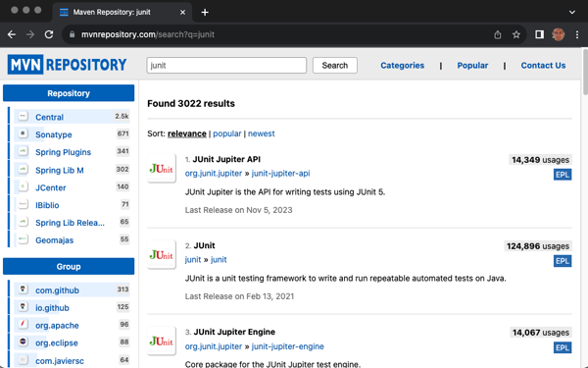Click the share icon in address bar

(498, 34)
